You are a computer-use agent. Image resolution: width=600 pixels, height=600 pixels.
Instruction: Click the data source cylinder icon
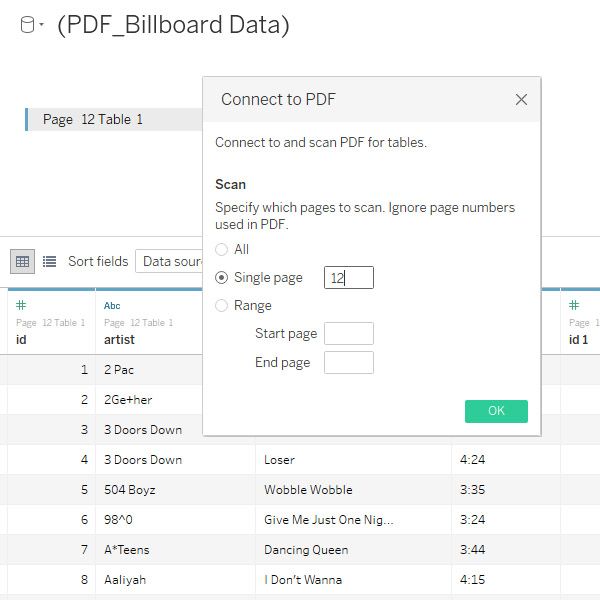click(x=28, y=26)
